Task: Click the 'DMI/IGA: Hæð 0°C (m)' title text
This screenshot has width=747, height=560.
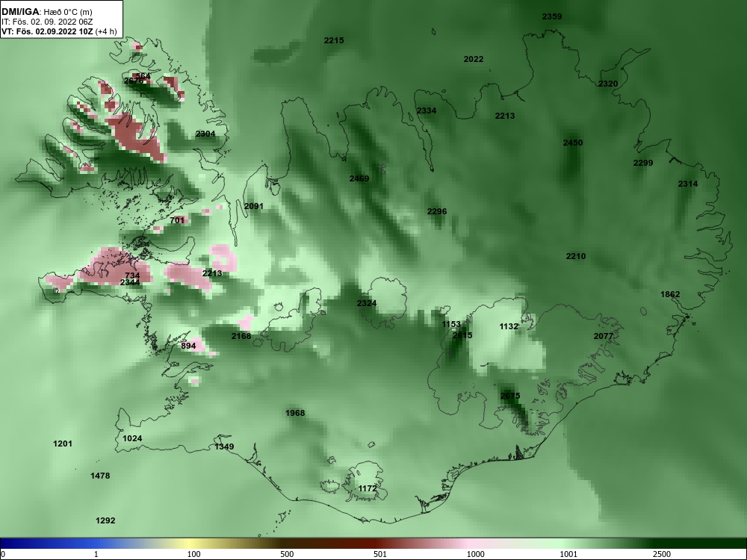Action: (46, 12)
